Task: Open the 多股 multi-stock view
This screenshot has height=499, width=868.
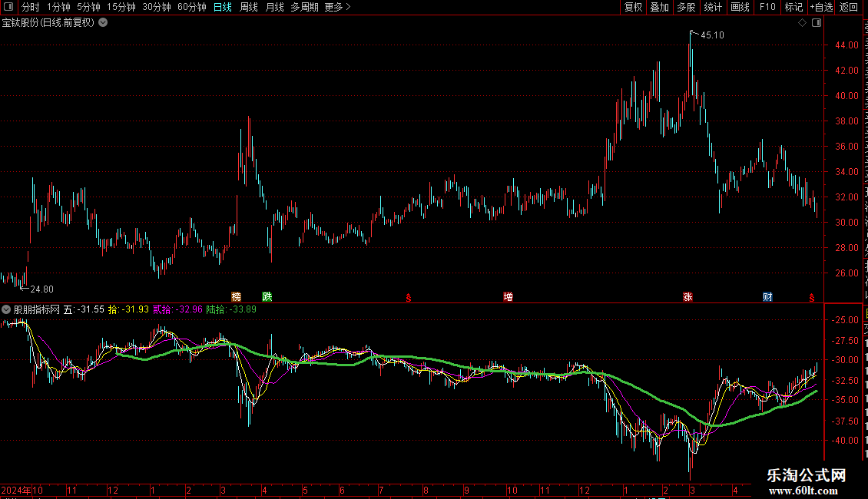Action: (x=686, y=7)
